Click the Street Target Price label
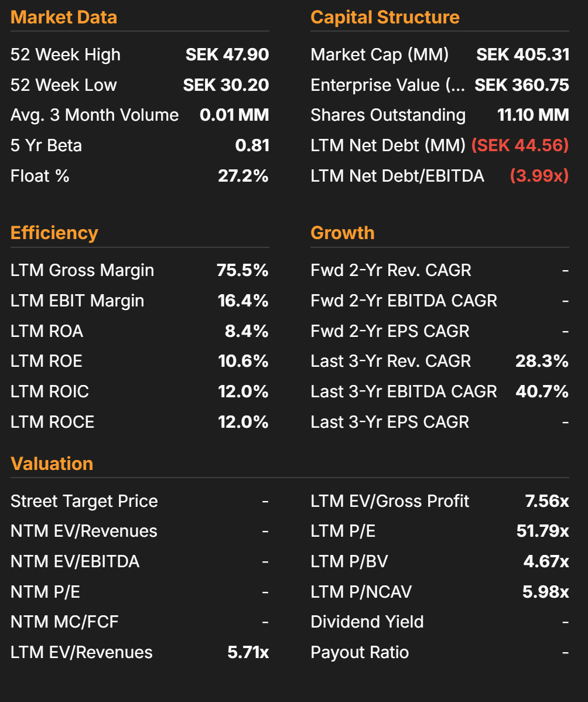588x702 pixels. (x=84, y=501)
